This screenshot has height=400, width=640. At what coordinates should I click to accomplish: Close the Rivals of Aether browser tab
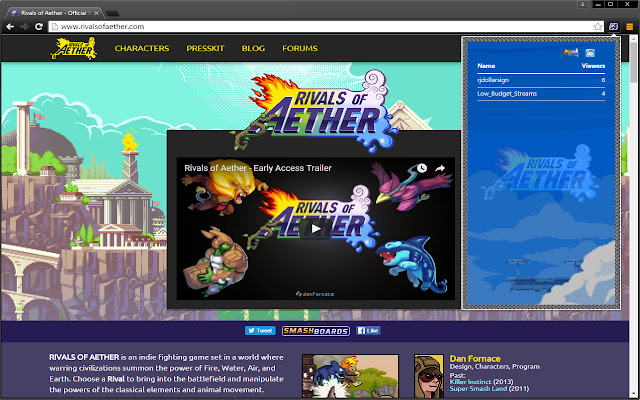(97, 13)
